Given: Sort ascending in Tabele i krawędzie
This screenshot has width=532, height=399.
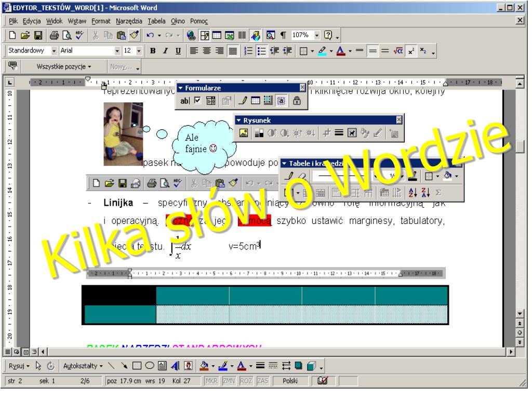Looking at the screenshot, I should coord(413,193).
